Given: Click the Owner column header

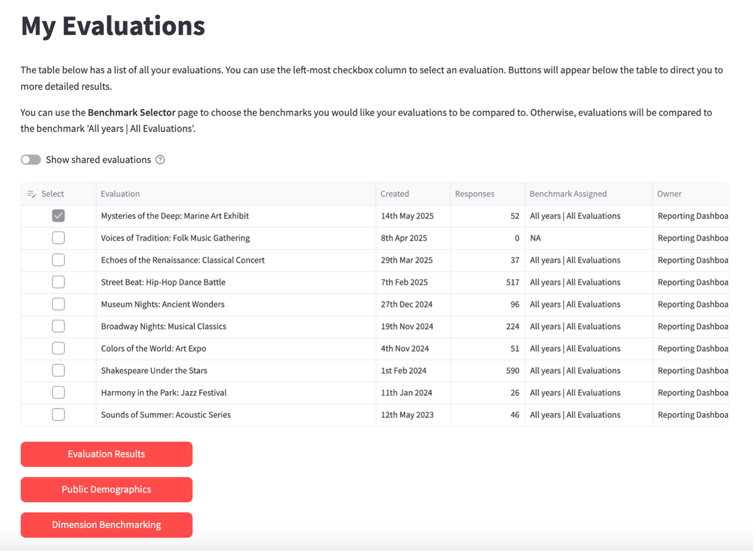Looking at the screenshot, I should [x=669, y=194].
